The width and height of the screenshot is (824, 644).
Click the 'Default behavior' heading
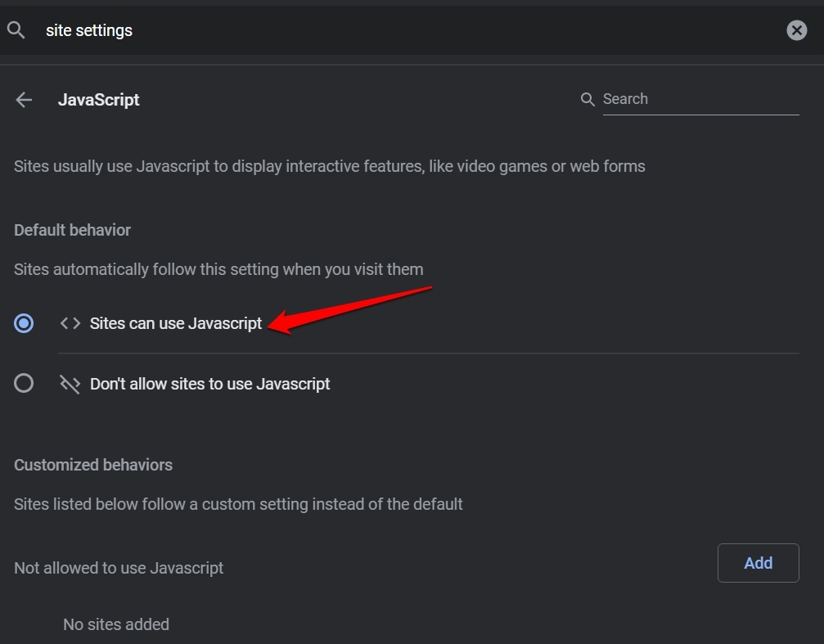point(73,230)
